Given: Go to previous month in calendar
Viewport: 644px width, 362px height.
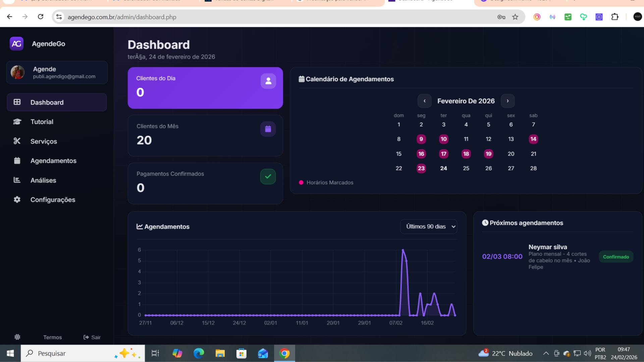Looking at the screenshot, I should (424, 101).
